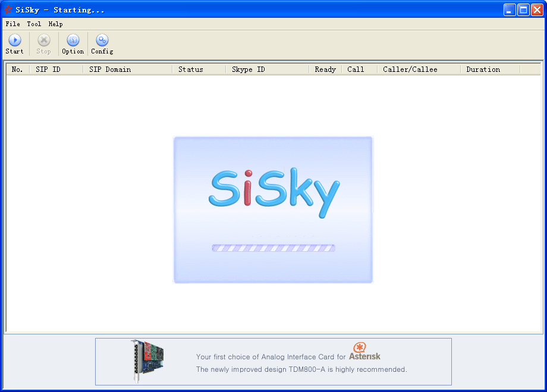Sort by the SIP Domain column header
This screenshot has width=547, height=392.
click(128, 69)
